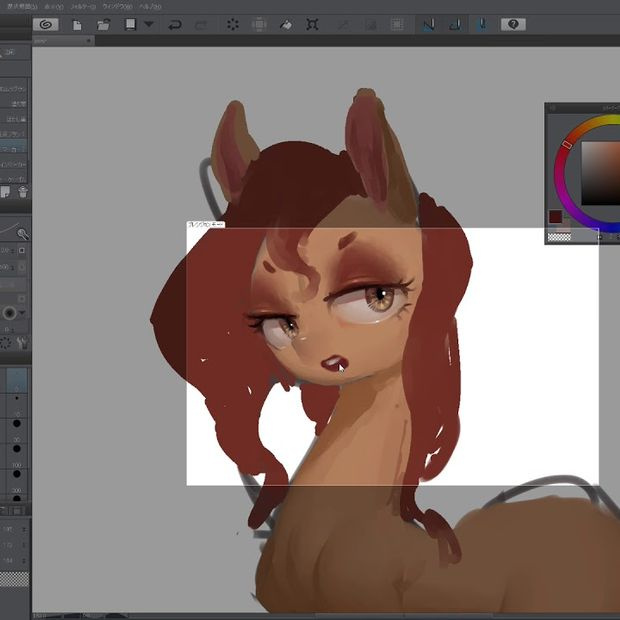Viewport: 620px width, 620px height.
Task: Toggle Snap to Ruler
Action: 429,25
